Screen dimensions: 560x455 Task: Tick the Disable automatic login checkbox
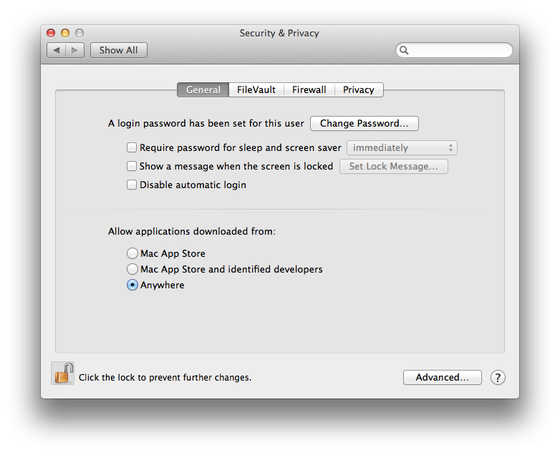(132, 185)
